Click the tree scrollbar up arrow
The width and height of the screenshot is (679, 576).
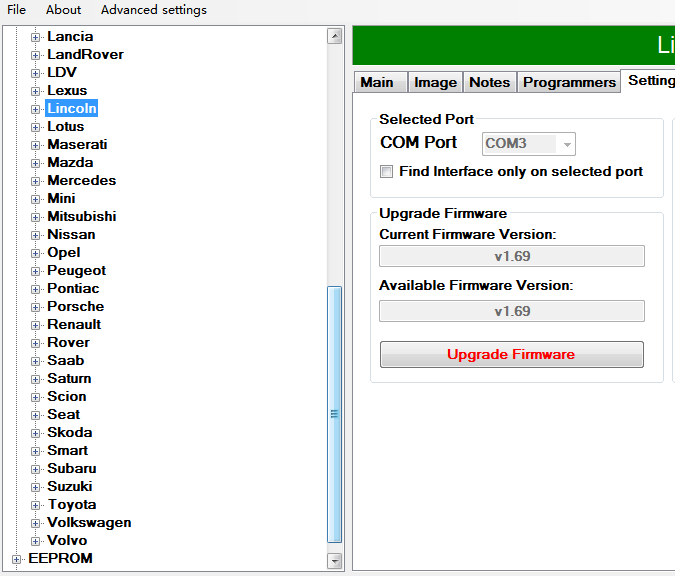(x=334, y=36)
